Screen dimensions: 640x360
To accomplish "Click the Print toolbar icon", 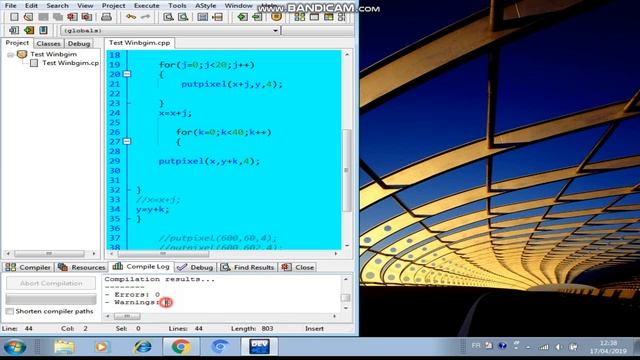I will pos(106,17).
